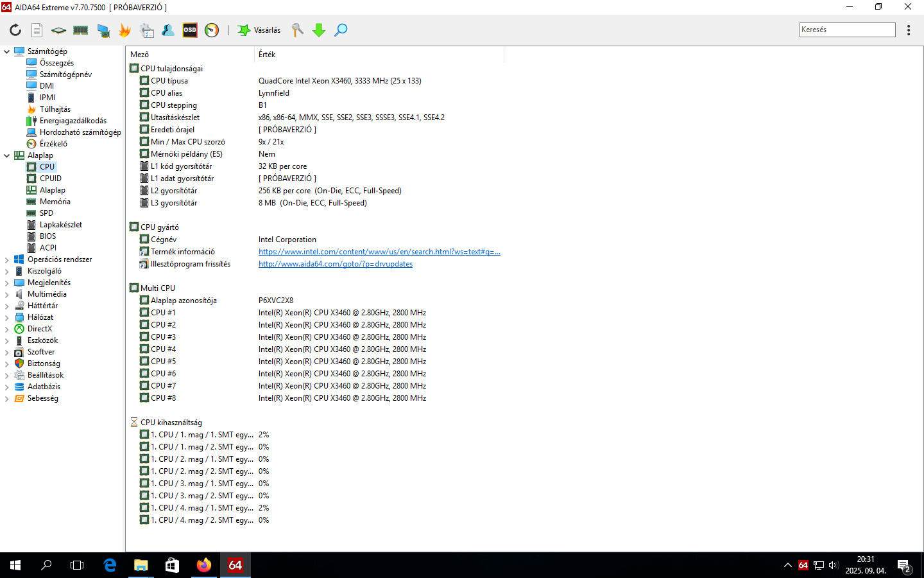The width and height of the screenshot is (924, 578).
Task: Open Windows Start menu
Action: (x=15, y=565)
